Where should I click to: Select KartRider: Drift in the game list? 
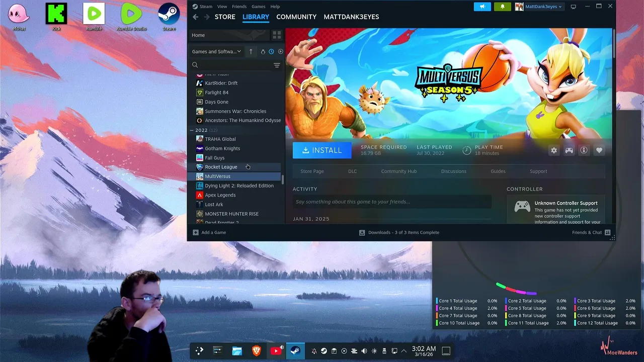pyautogui.click(x=234, y=83)
